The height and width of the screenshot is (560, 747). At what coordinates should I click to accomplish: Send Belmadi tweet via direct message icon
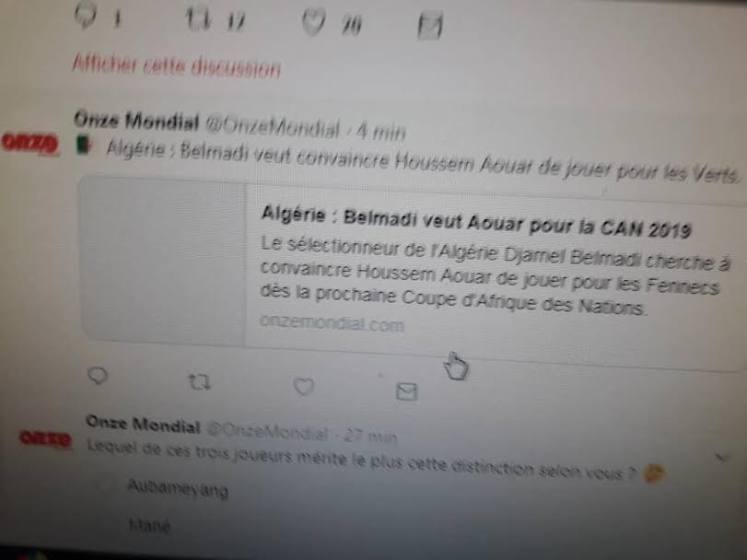[x=407, y=391]
